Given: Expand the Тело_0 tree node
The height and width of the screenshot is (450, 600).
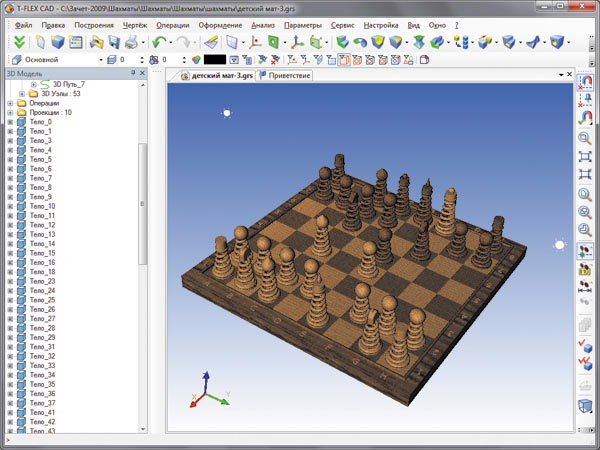Looking at the screenshot, I should tap(10, 122).
